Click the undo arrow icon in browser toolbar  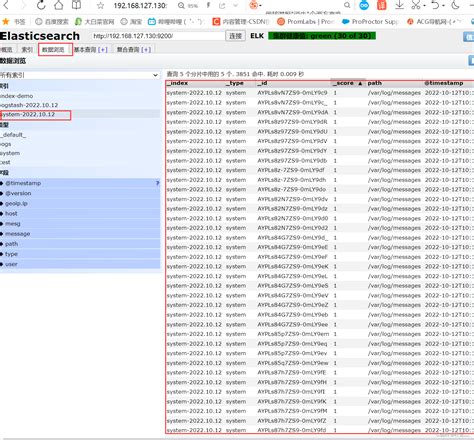coord(435,5)
